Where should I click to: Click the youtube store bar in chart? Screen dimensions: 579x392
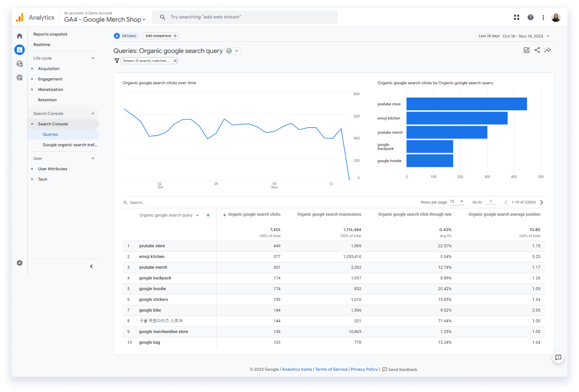(467, 104)
